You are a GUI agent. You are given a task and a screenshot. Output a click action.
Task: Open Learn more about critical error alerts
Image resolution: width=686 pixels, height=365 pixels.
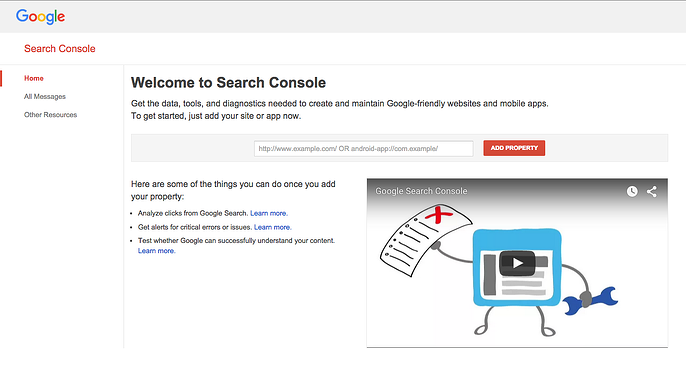tap(273, 227)
